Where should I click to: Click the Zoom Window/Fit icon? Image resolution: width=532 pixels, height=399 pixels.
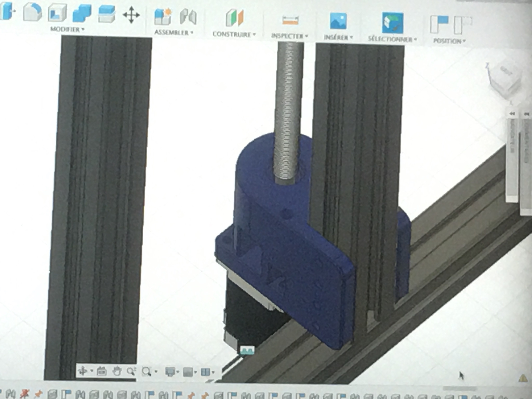tap(147, 372)
